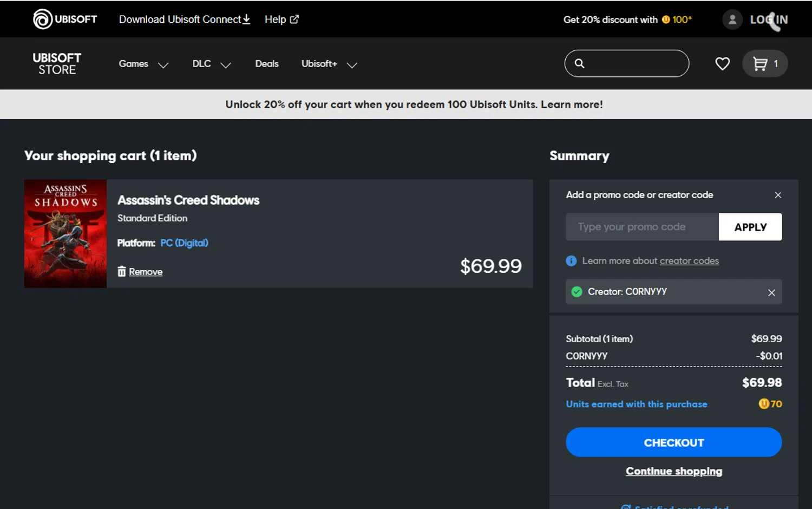Image resolution: width=812 pixels, height=509 pixels.
Task: Click the Assassin's Creed Shadows cover thumbnail
Action: pos(66,234)
